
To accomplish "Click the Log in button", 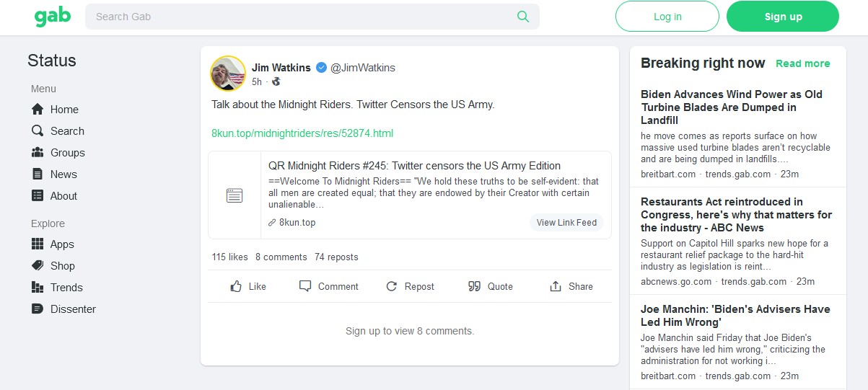I will pos(667,17).
